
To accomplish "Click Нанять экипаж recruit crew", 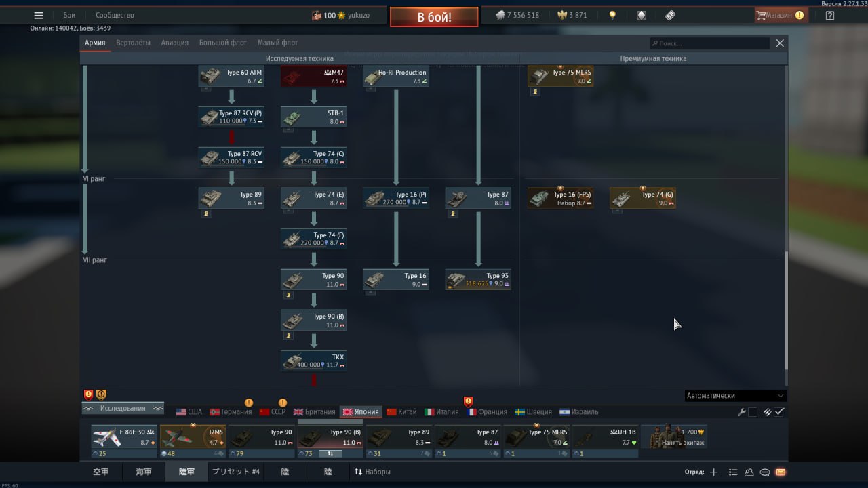I will 675,437.
